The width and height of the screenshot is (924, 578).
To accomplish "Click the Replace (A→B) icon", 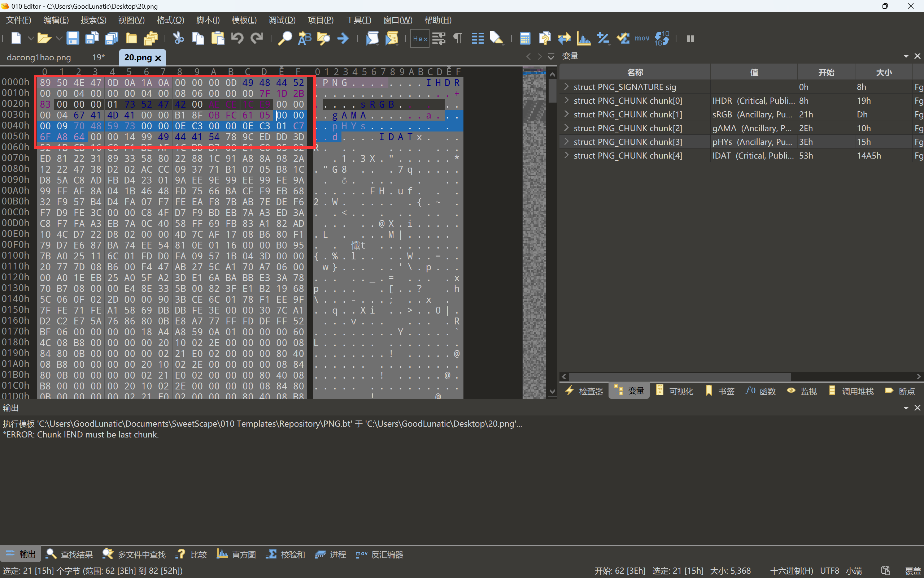I will 304,38.
